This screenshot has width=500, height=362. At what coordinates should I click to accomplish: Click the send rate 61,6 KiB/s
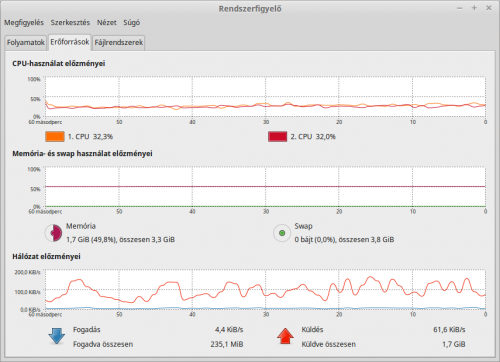click(x=449, y=330)
